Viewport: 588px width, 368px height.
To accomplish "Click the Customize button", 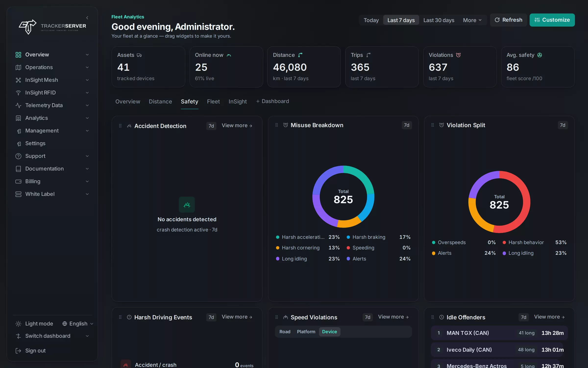I will click(552, 20).
